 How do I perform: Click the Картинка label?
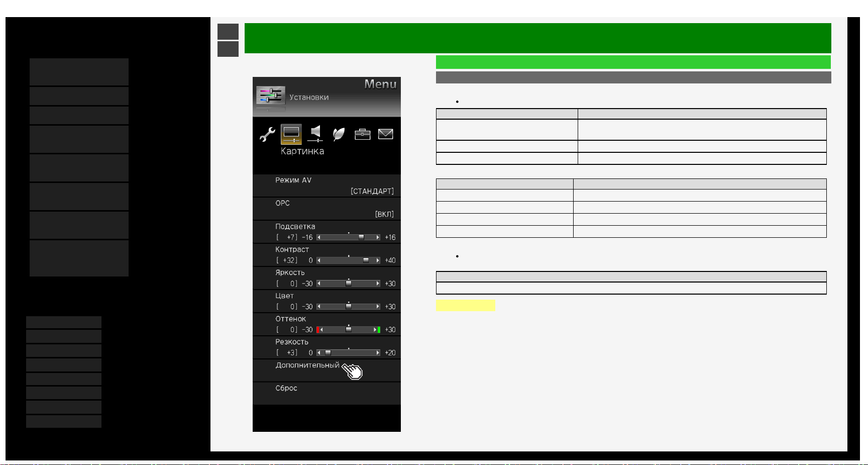coord(302,151)
